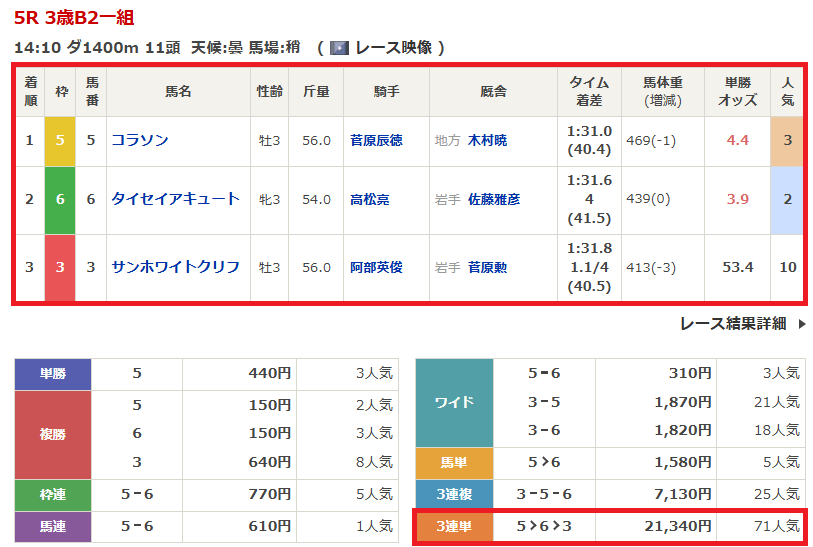
Task: Click the yellow frame number 5 cell
Action: click(x=60, y=141)
